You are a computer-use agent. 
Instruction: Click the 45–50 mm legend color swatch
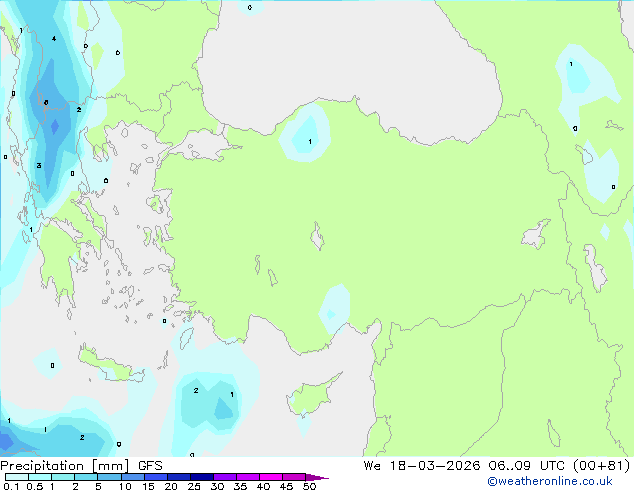[x=294, y=477]
